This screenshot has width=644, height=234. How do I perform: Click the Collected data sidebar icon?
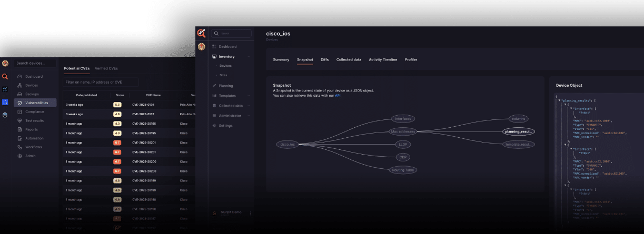[214, 106]
